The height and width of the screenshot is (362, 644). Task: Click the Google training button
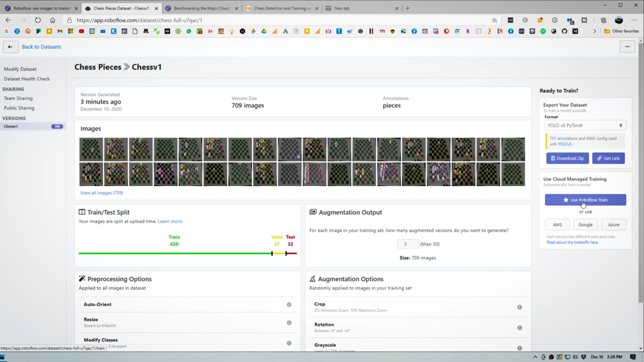click(585, 225)
